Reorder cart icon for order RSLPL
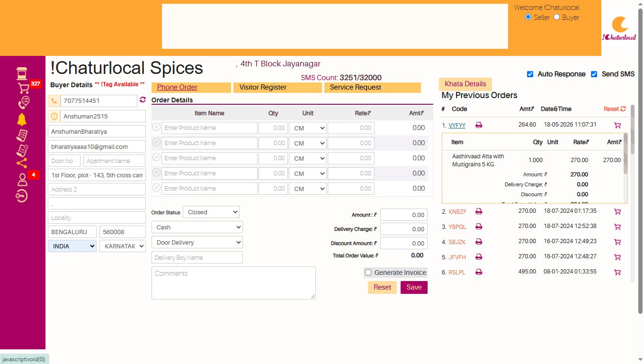 pos(617,273)
